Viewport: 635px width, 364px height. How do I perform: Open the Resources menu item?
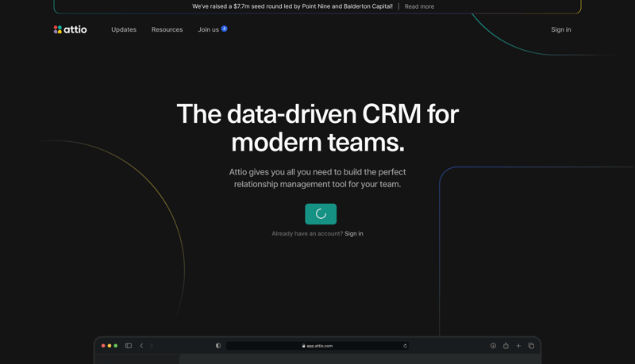click(167, 29)
